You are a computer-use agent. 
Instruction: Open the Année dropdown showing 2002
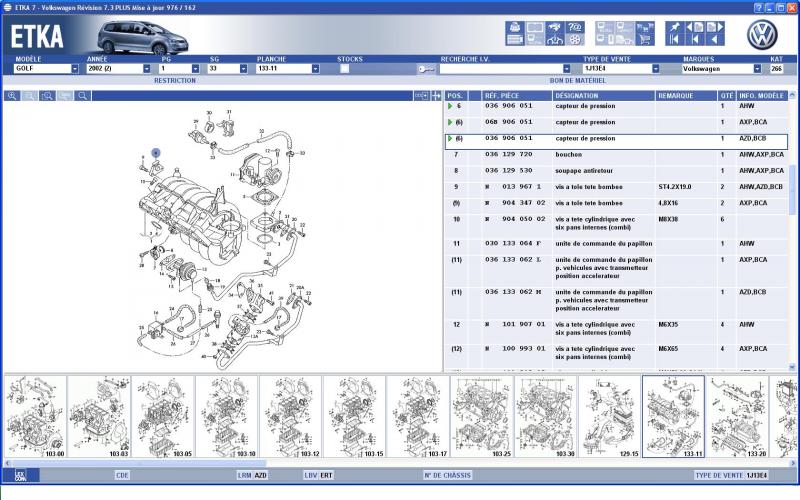147,69
